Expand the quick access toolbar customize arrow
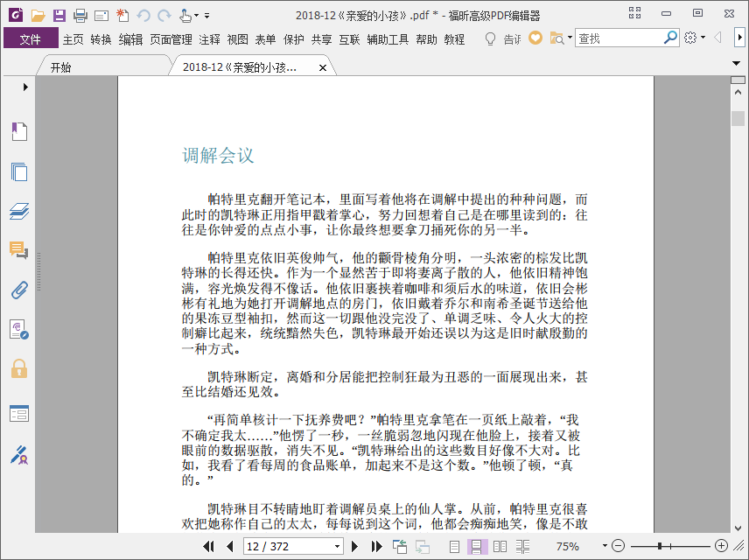The height and width of the screenshot is (560, 749). pyautogui.click(x=206, y=16)
